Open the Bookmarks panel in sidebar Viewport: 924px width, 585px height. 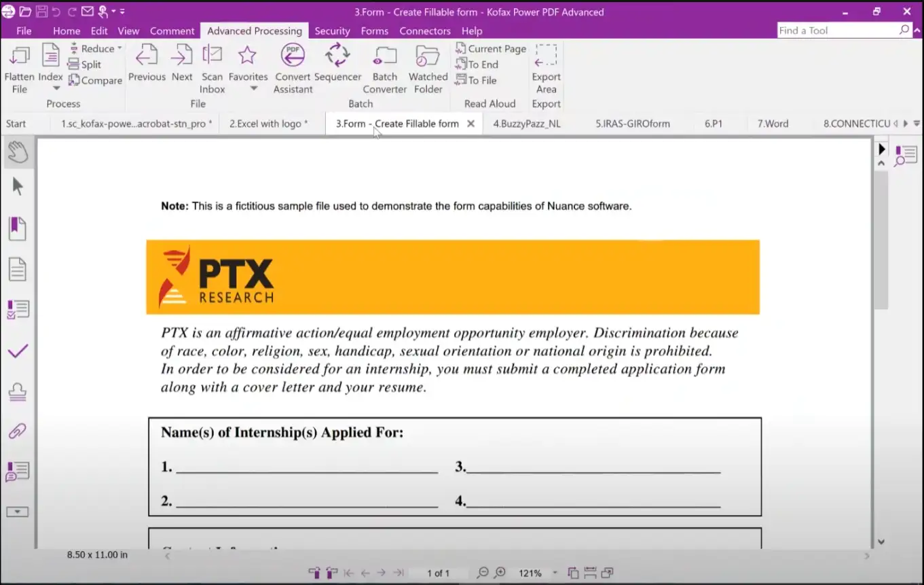click(x=18, y=228)
